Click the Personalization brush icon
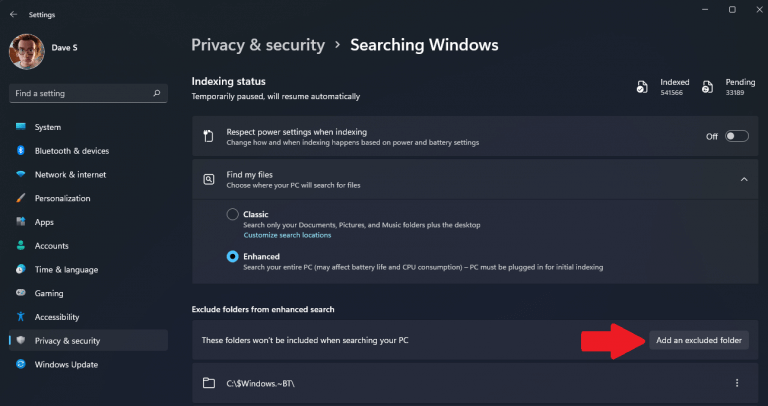The height and width of the screenshot is (406, 768). (x=21, y=198)
